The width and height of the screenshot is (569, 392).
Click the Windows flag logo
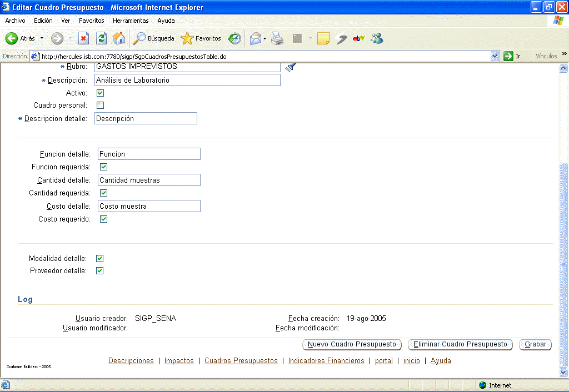[x=558, y=21]
